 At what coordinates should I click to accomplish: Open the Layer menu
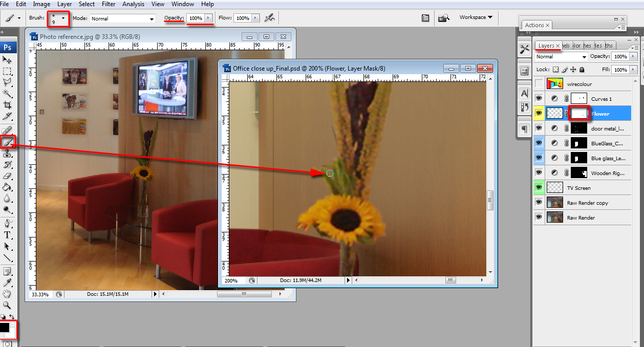tap(65, 4)
